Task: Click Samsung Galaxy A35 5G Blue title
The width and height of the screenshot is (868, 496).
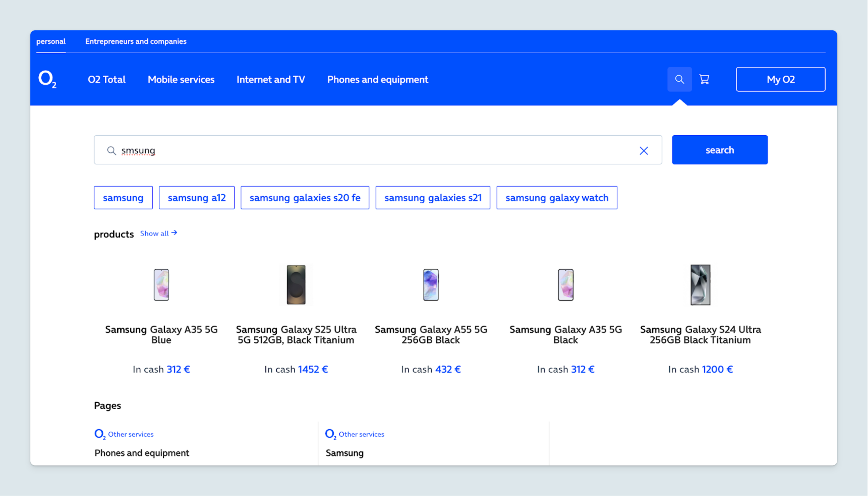Action: click(x=161, y=335)
